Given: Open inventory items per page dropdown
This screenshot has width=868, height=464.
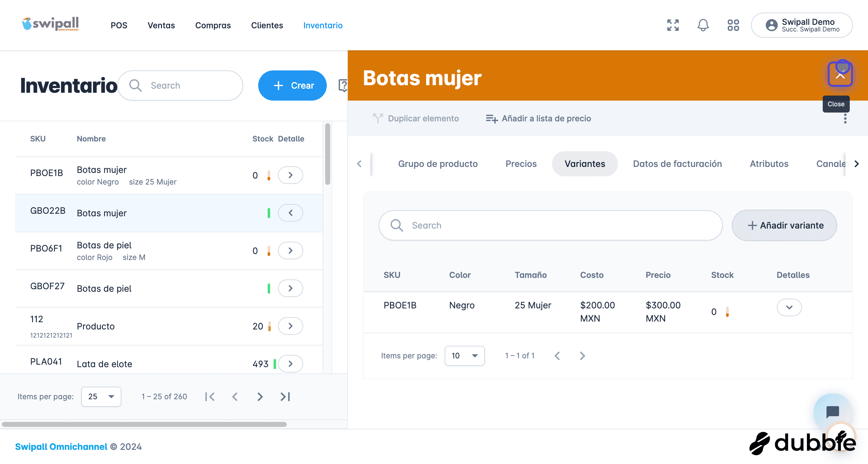Looking at the screenshot, I should click(x=101, y=397).
